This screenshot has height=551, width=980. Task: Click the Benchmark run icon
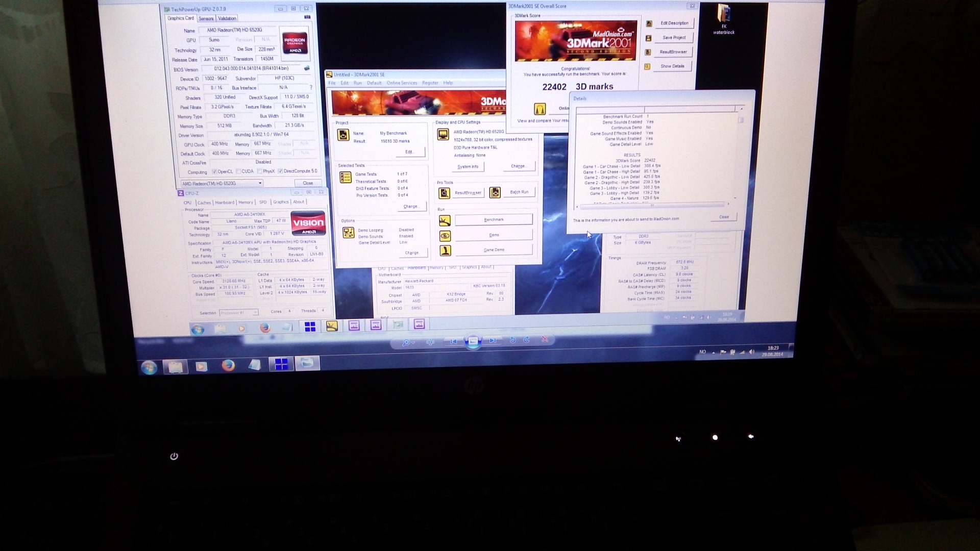pyautogui.click(x=445, y=220)
